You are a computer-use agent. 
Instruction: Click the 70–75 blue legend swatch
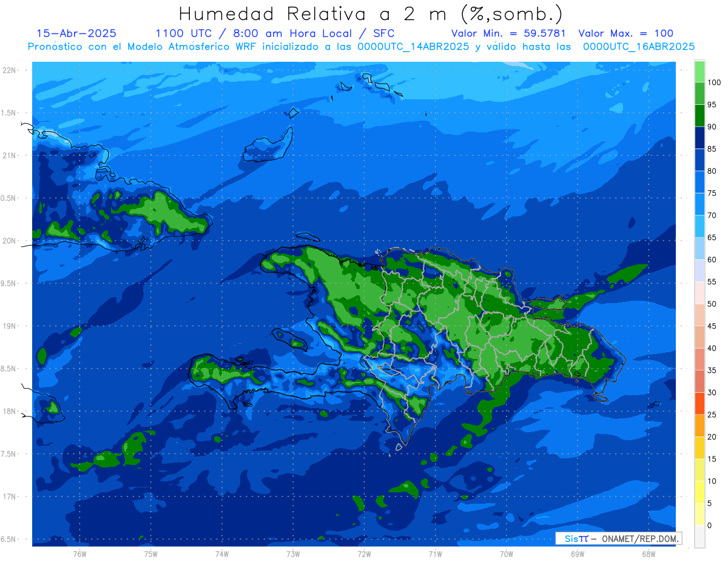point(699,204)
